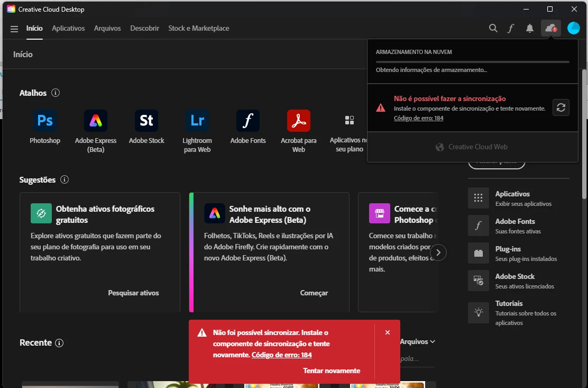
Task: Open the notifications bell
Action: click(529, 29)
